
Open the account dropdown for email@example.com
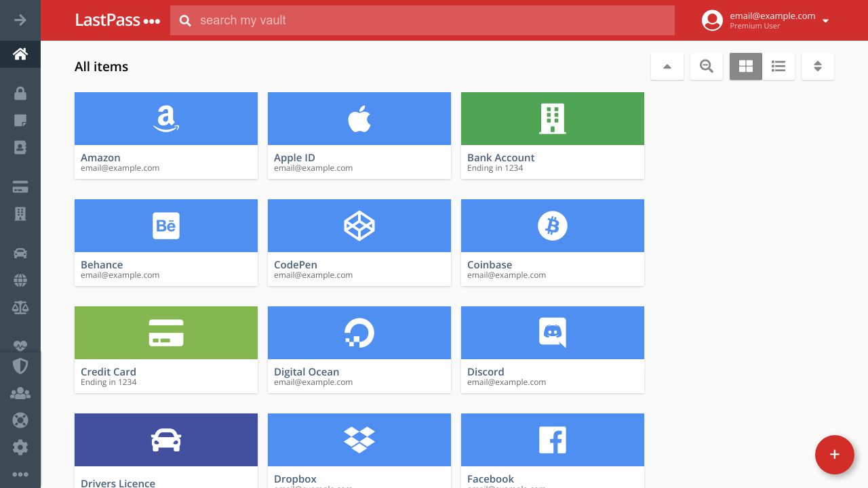point(825,20)
